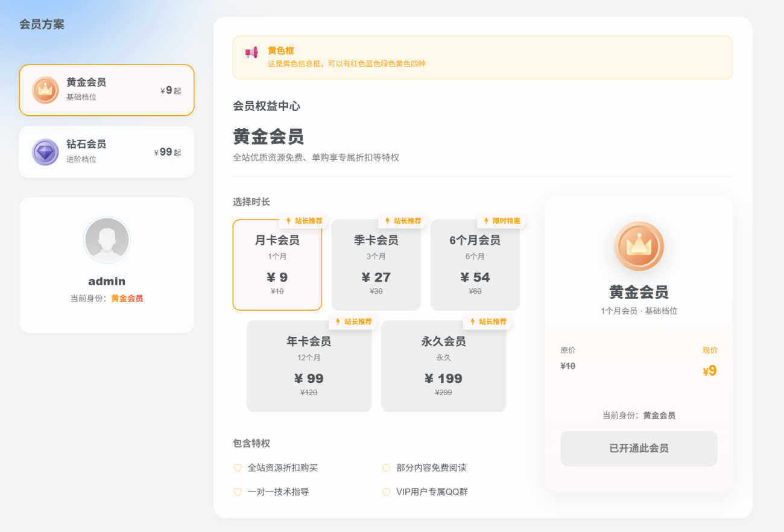The image size is (784, 532).
Task: Click the 限时特惠 badge on 6-month plan
Action: pyautogui.click(x=502, y=221)
